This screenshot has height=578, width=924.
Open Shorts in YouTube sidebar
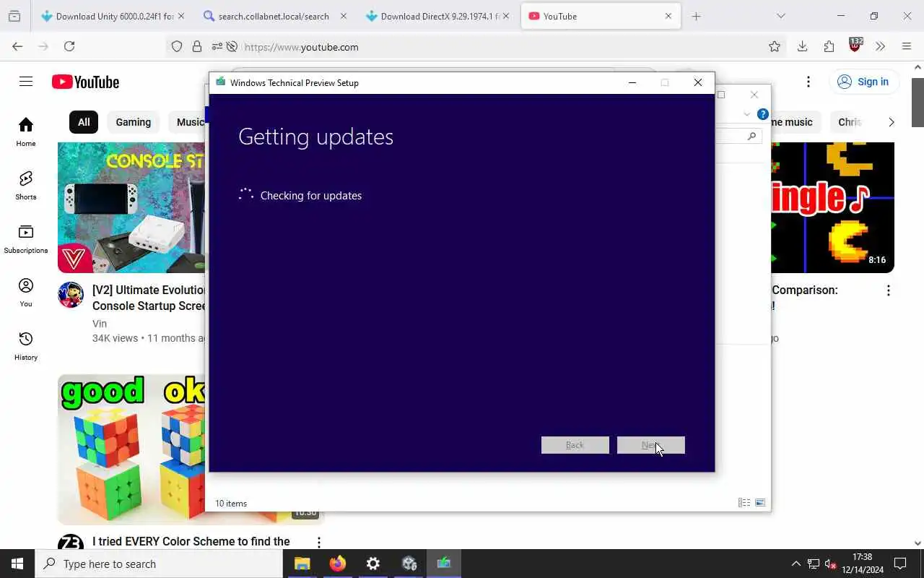pos(26,186)
